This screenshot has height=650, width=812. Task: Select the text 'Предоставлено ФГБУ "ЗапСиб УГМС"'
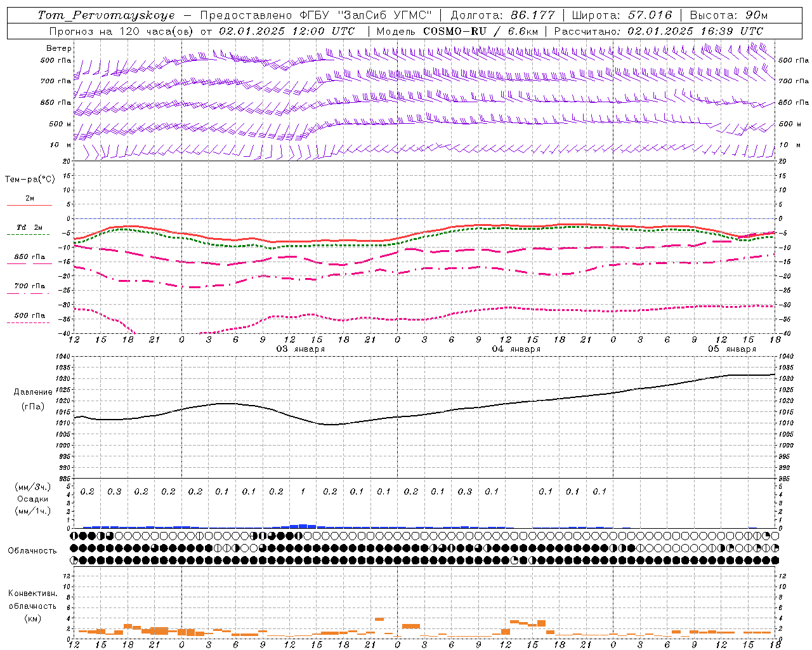click(x=316, y=15)
